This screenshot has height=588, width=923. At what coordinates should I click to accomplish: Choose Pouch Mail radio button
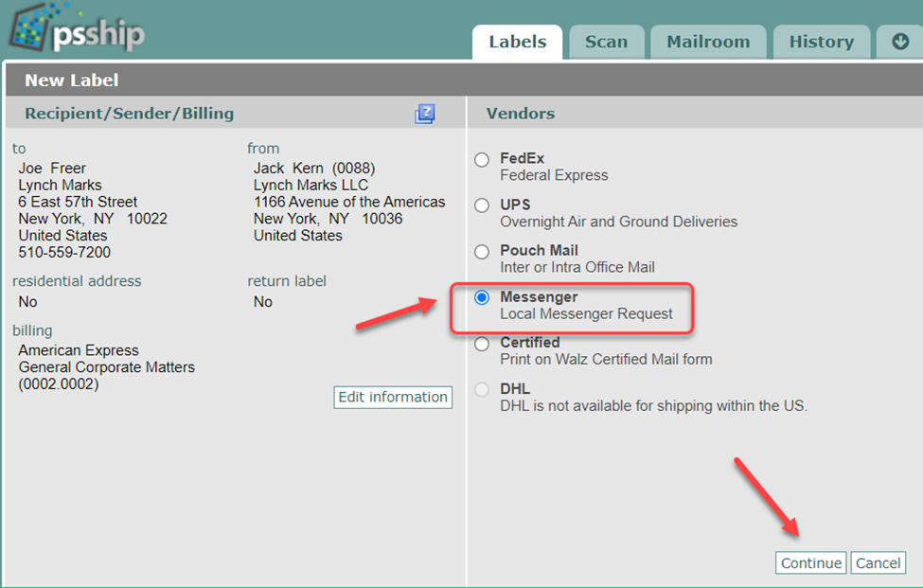(x=482, y=251)
